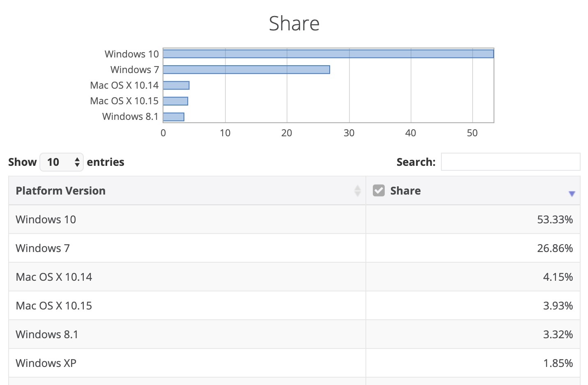The height and width of the screenshot is (385, 588).
Task: Click the Mac OS X 10.14 chart bar
Action: pos(176,85)
